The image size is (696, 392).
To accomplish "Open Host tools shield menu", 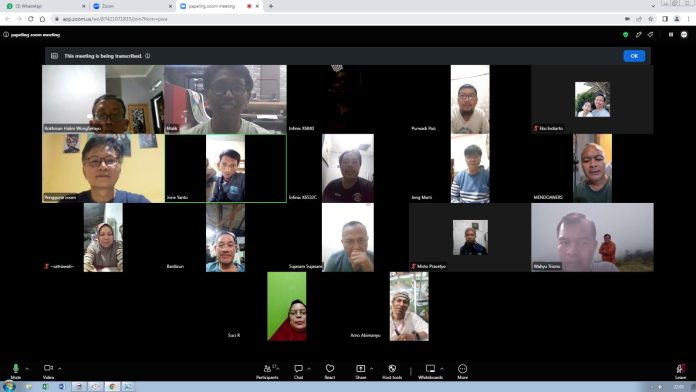I will pyautogui.click(x=392, y=371).
